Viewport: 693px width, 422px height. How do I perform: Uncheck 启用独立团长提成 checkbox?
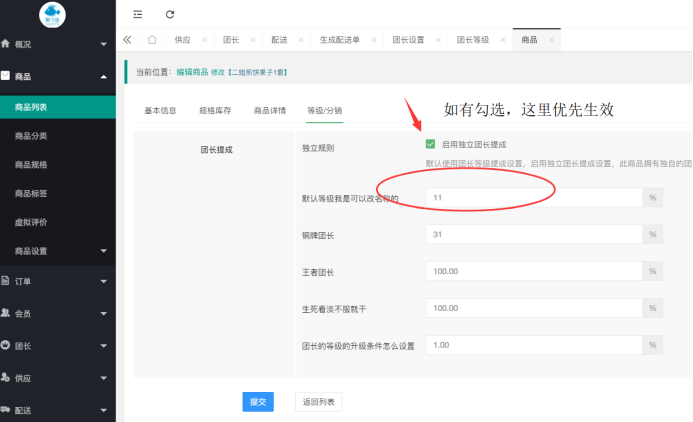pos(430,144)
